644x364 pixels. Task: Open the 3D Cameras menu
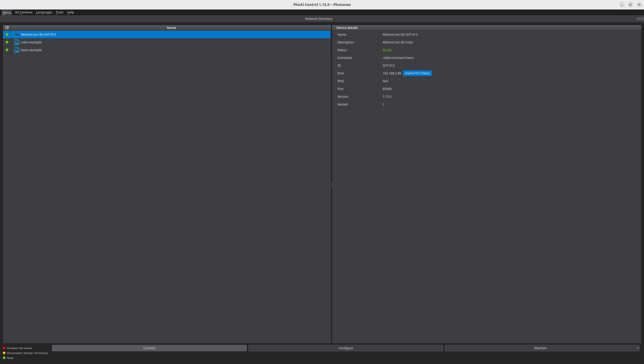pos(23,12)
